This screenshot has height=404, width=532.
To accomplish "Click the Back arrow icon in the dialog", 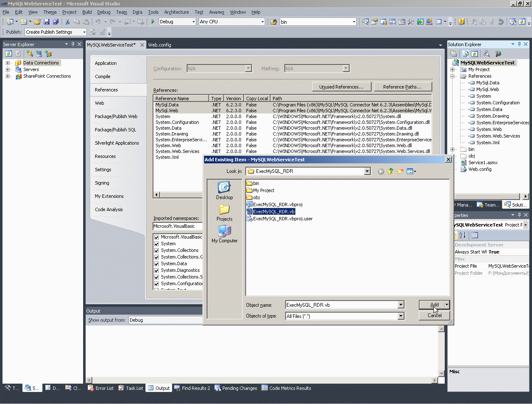I will click(x=381, y=171).
